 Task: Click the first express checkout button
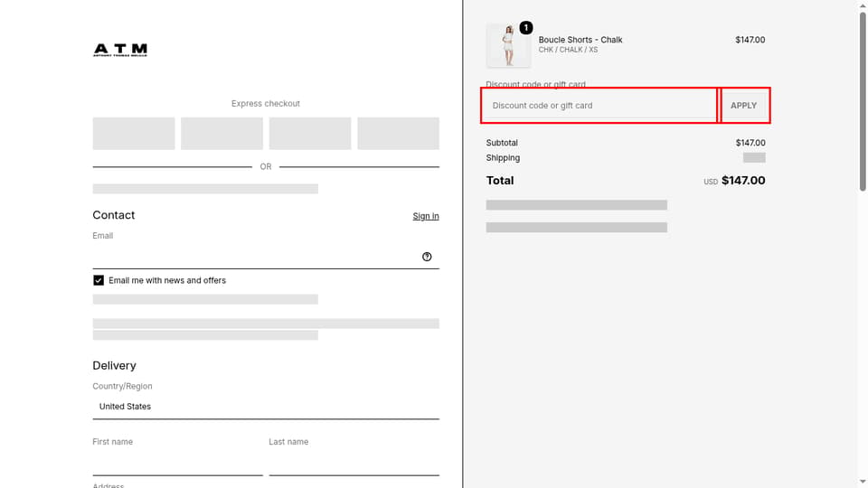tap(134, 134)
